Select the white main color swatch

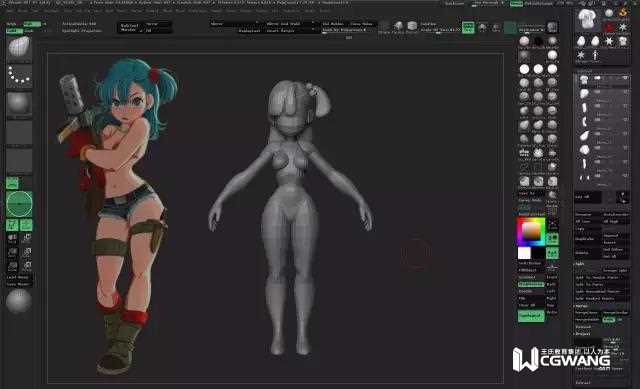tap(524, 253)
